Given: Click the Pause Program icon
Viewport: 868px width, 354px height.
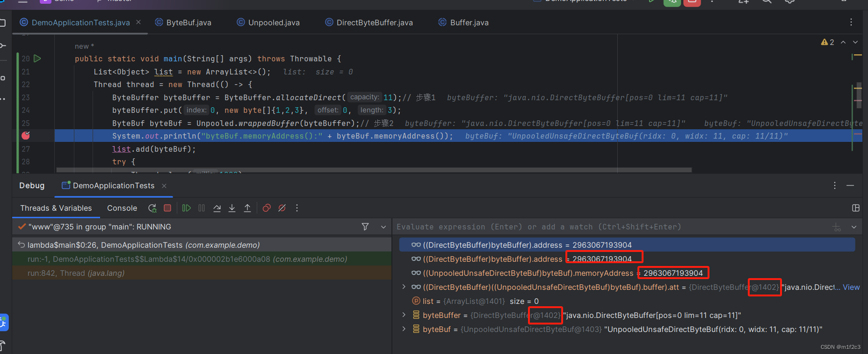Looking at the screenshot, I should (x=202, y=208).
